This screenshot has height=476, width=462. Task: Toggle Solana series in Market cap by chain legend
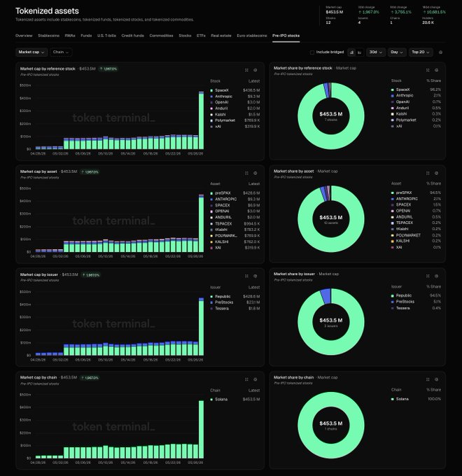pos(235,399)
